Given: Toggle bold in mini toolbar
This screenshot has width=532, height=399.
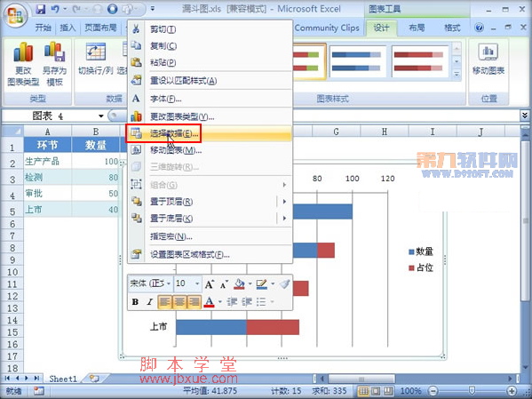Looking at the screenshot, I should (135, 301).
